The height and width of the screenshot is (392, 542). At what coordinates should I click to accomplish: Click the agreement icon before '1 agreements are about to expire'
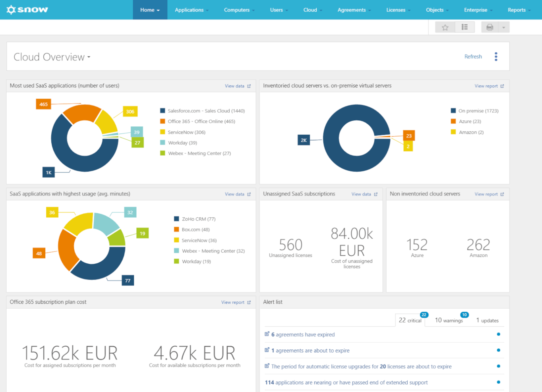point(267,350)
